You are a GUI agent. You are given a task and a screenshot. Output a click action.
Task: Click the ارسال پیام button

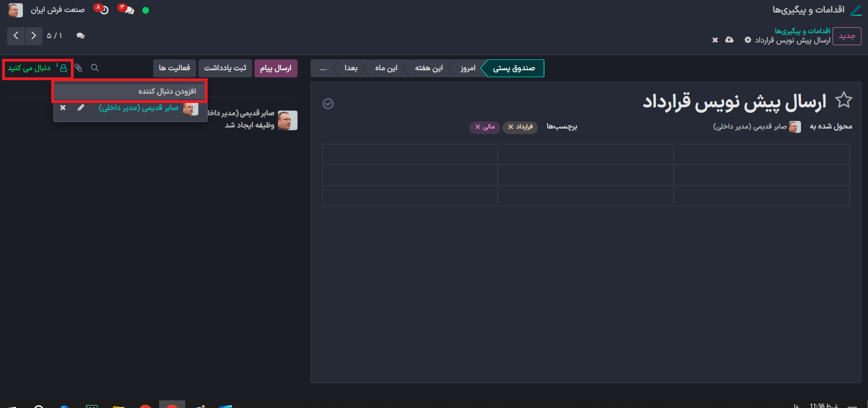[x=276, y=68]
